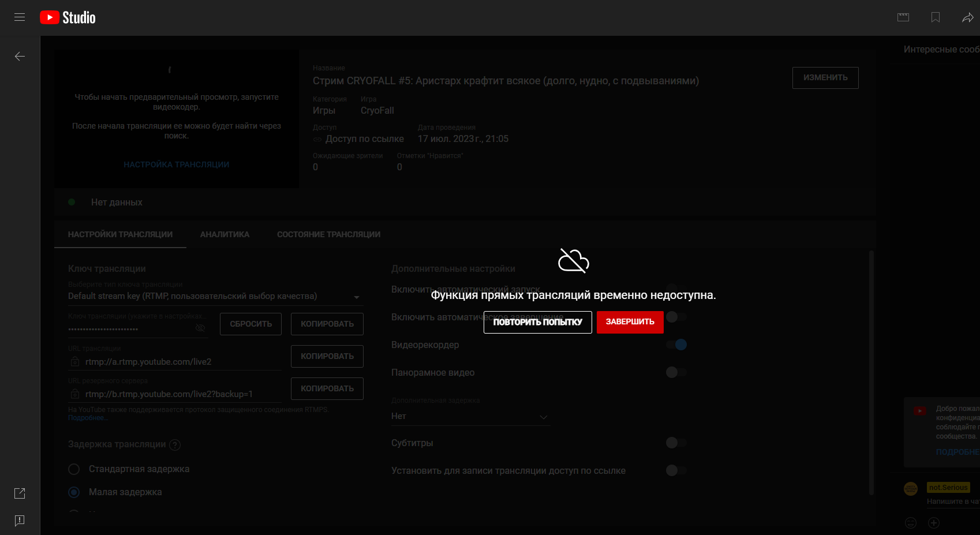The width and height of the screenshot is (980, 535).
Task: Click the bookmark icon in top bar
Action: [x=936, y=17]
